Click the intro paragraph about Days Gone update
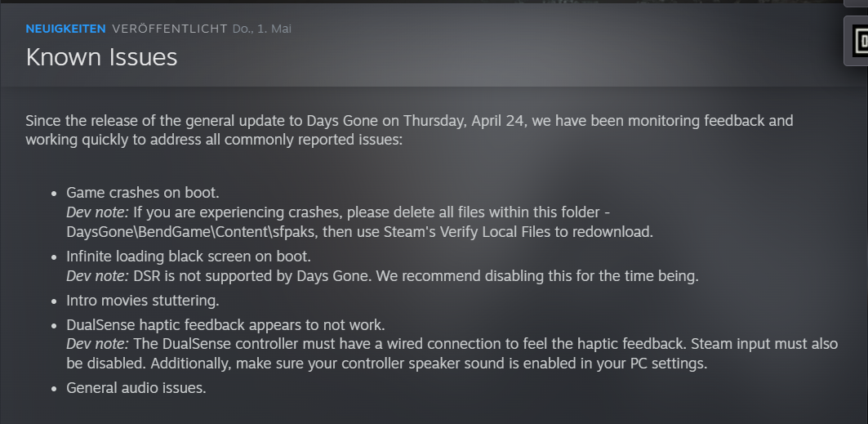Screen dimensions: 868x424 (x=409, y=130)
